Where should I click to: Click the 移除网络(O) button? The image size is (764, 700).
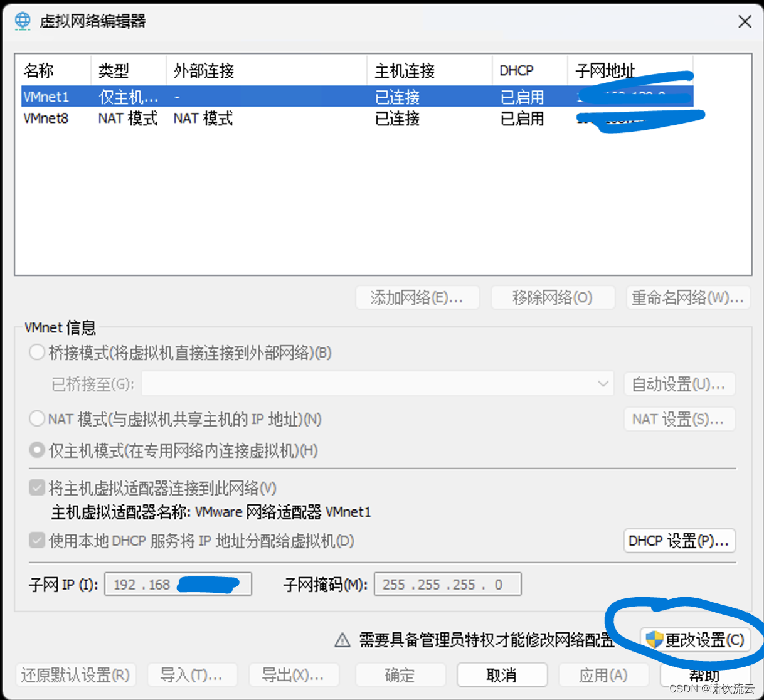553,297
